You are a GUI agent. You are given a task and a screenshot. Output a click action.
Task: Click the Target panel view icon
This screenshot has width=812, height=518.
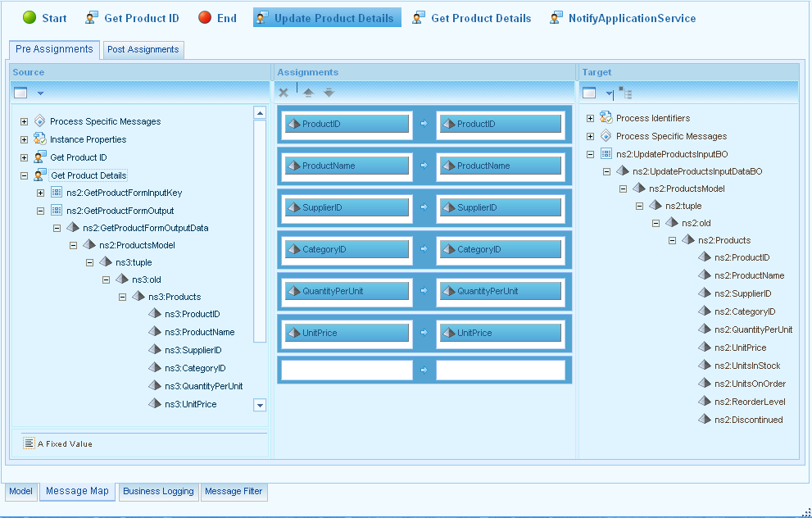(589, 93)
